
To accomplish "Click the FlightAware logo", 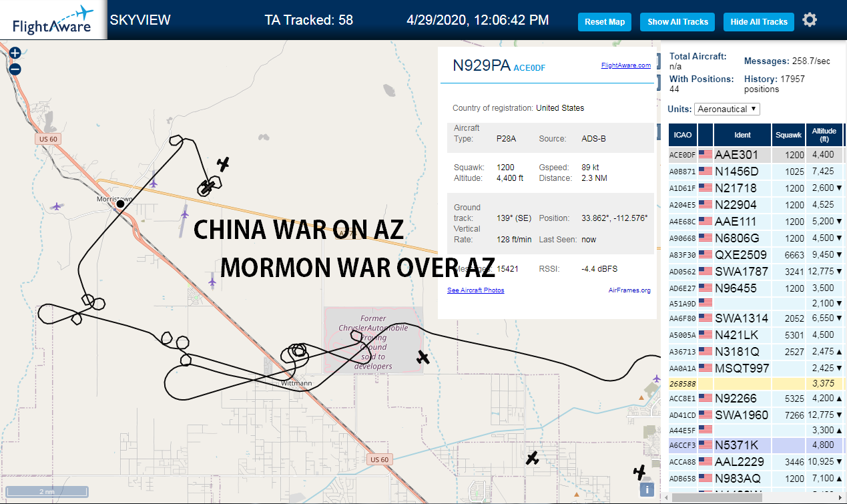I will coord(53,20).
